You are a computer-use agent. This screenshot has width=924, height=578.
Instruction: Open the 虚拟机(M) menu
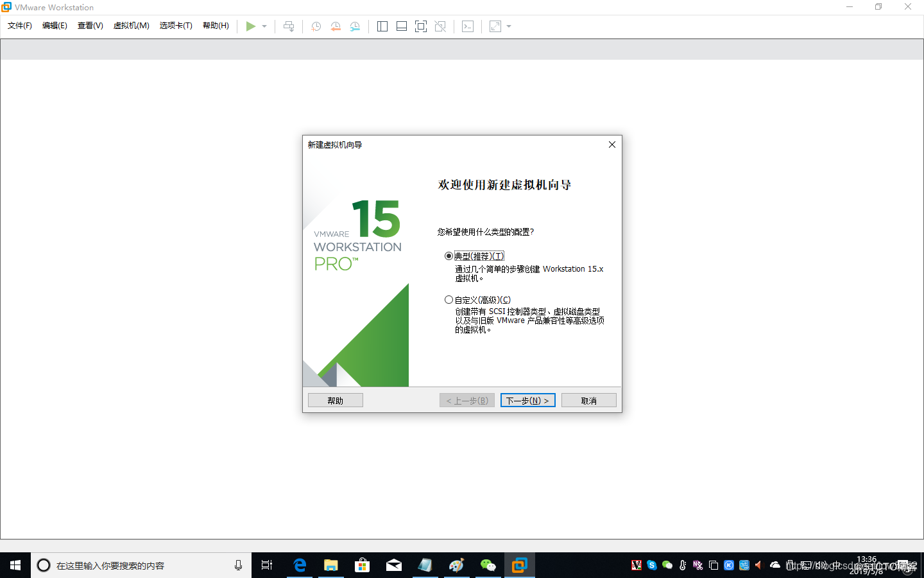click(x=131, y=26)
